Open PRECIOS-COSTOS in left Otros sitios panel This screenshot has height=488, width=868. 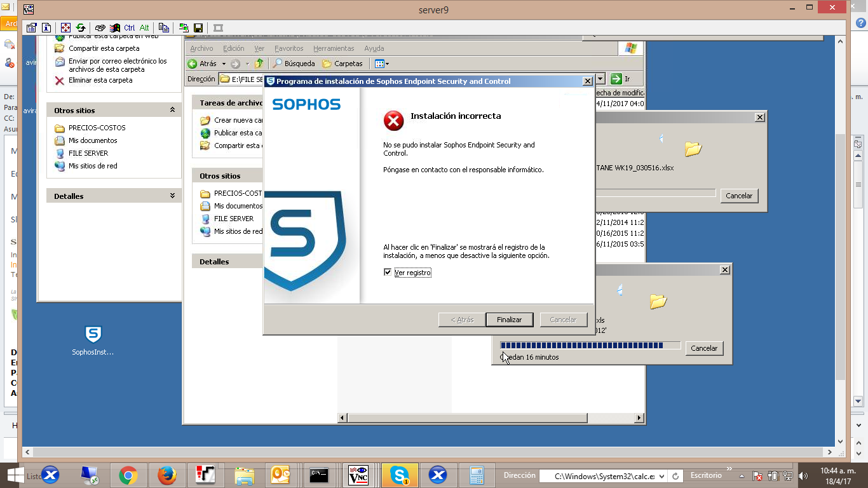point(97,128)
